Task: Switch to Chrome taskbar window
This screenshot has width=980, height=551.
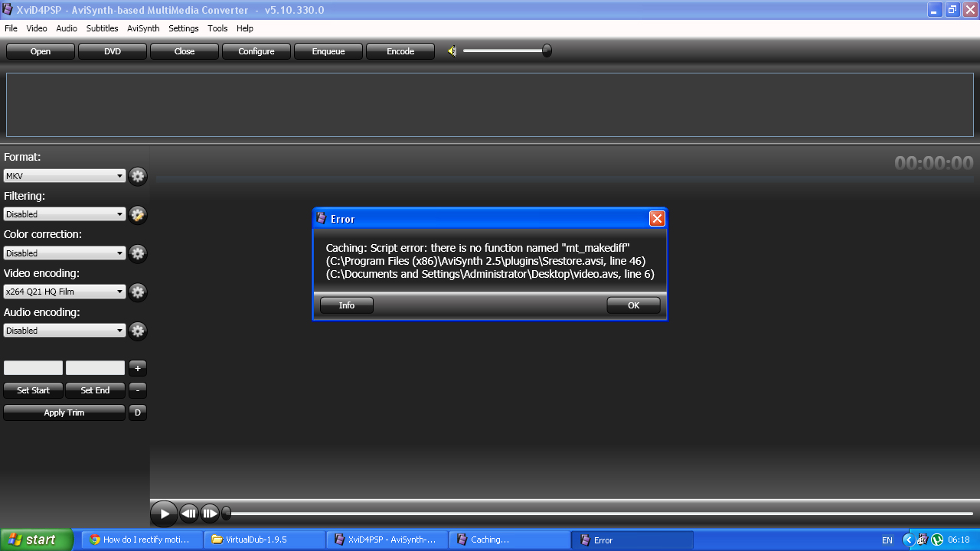Action: [142, 540]
